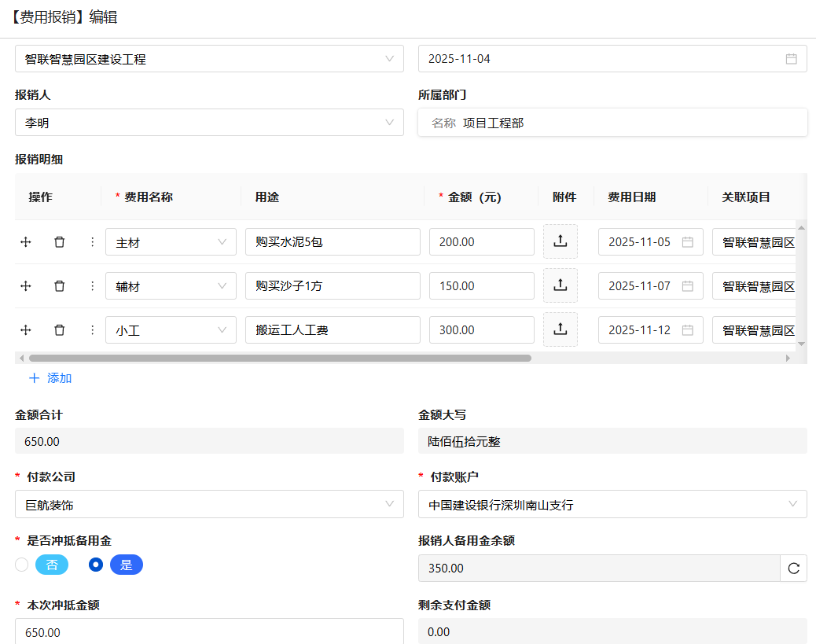Viewport: 816px width, 644px height.
Task: Click the 费用日期 column header
Action: [x=631, y=197]
